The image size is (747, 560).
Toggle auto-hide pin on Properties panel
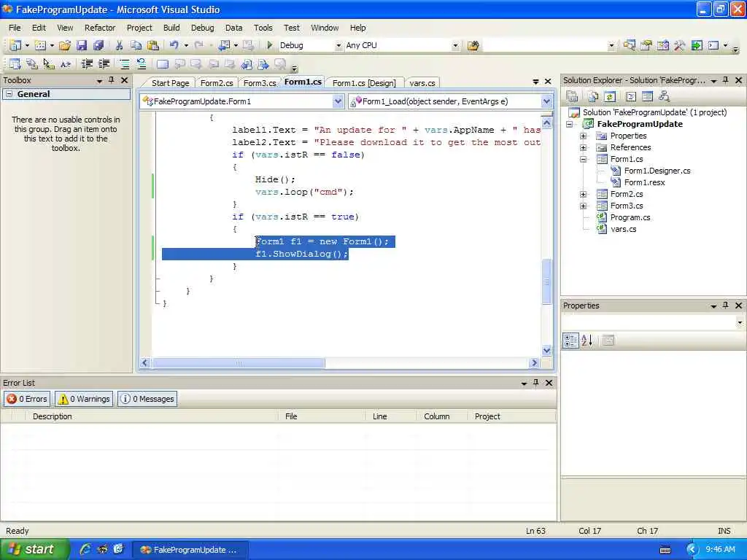726,306
